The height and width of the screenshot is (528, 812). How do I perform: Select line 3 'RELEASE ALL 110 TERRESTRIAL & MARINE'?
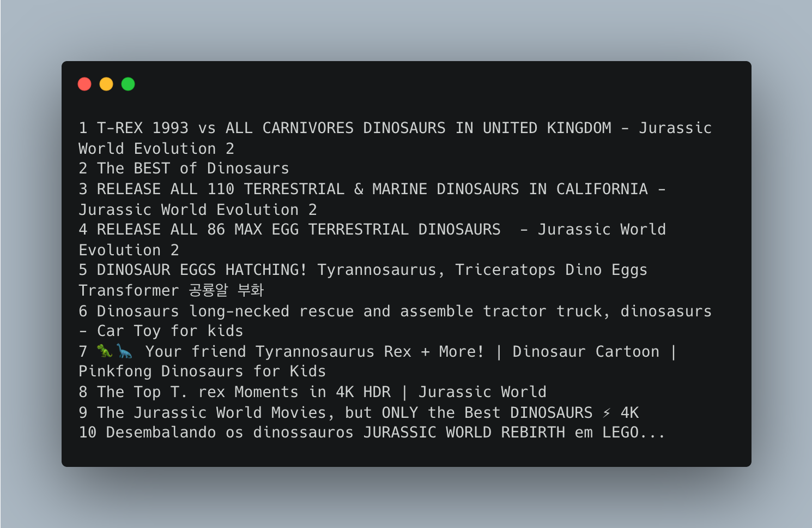(x=262, y=189)
